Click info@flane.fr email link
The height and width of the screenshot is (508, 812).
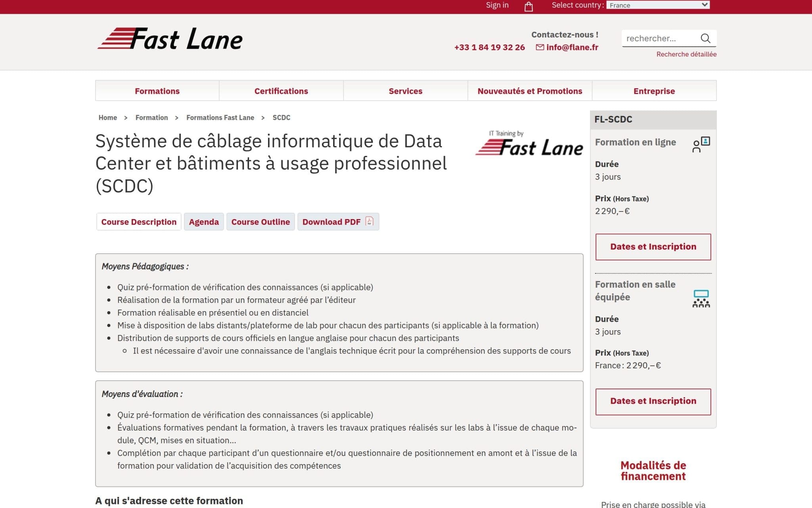(x=572, y=47)
